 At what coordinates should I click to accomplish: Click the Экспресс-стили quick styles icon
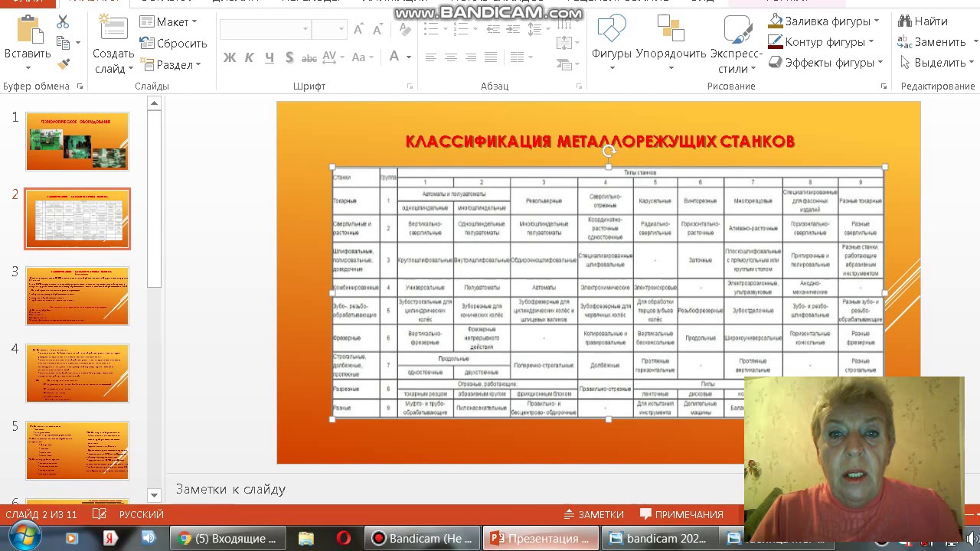[x=737, y=42]
